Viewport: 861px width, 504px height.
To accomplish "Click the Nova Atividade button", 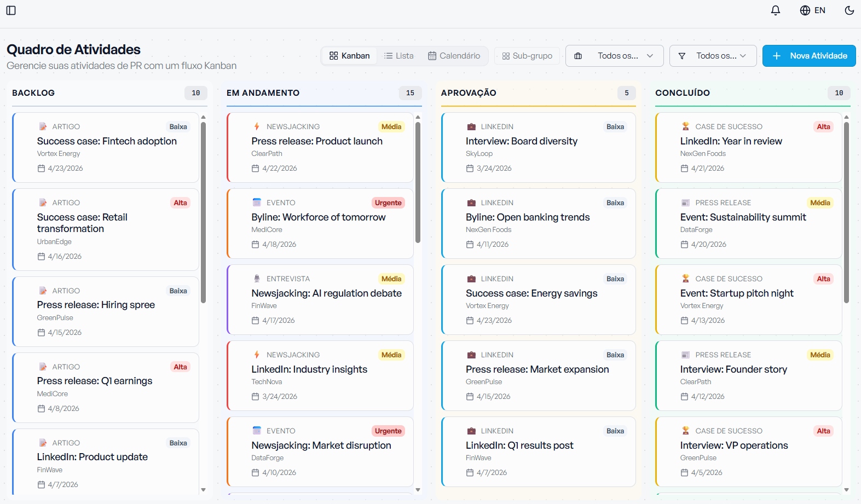I will pyautogui.click(x=808, y=56).
